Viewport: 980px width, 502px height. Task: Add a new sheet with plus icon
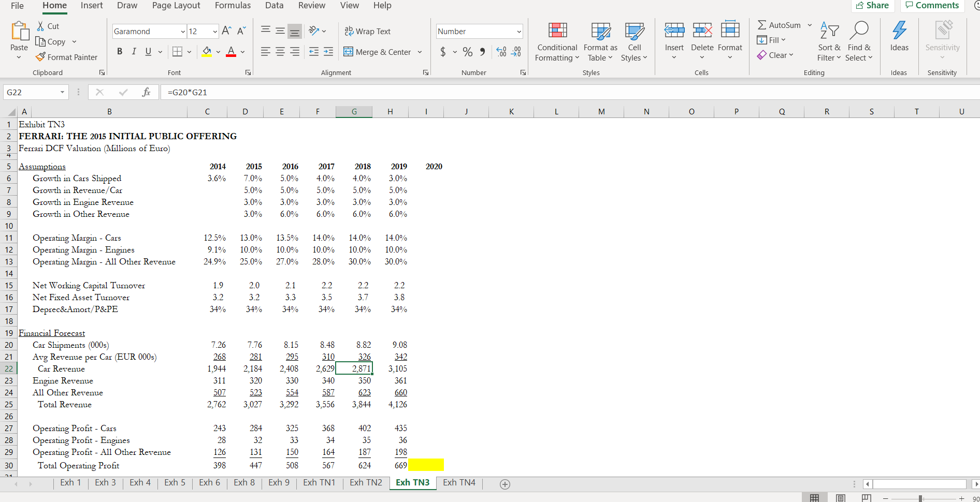coord(505,484)
